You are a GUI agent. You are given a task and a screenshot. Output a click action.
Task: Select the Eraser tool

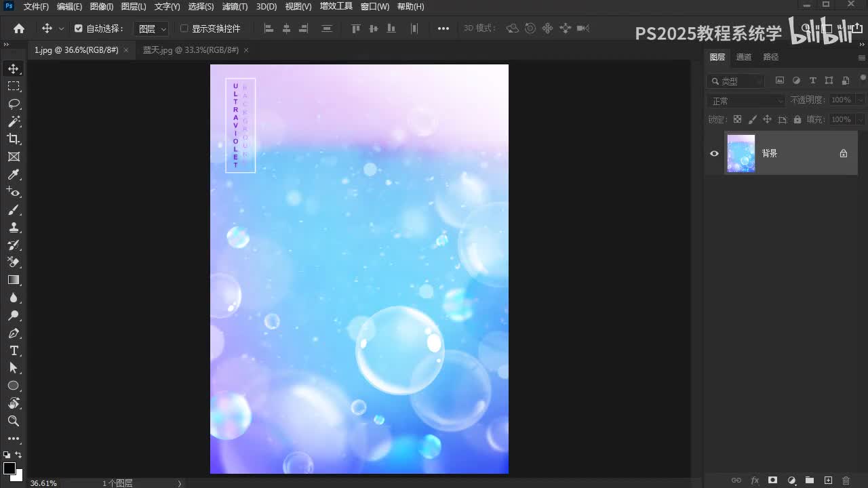14,262
